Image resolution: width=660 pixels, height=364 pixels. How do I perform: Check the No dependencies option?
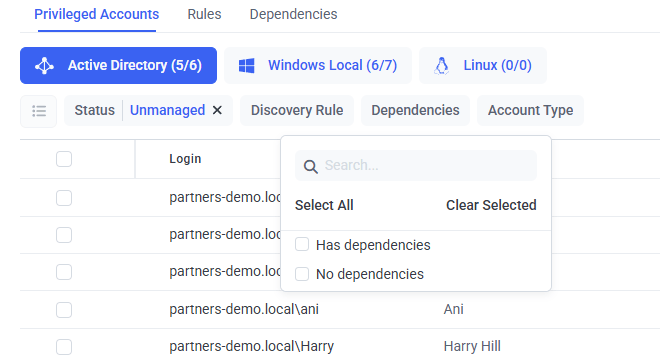[302, 274]
